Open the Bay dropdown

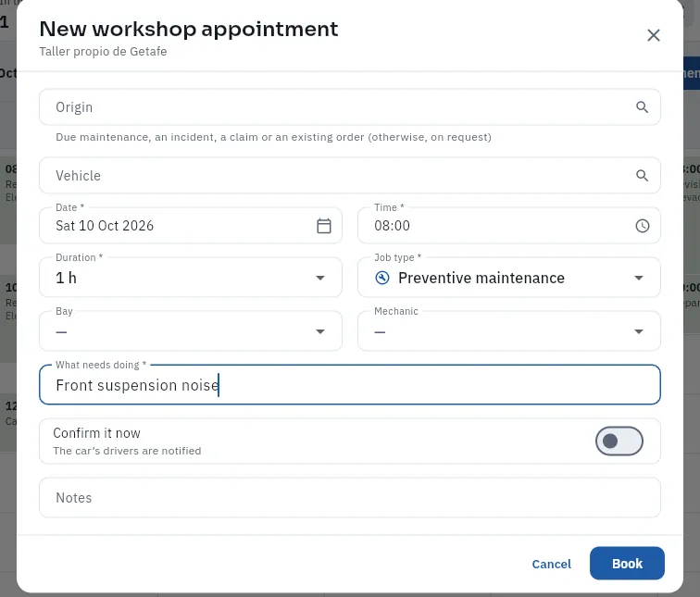[191, 331]
